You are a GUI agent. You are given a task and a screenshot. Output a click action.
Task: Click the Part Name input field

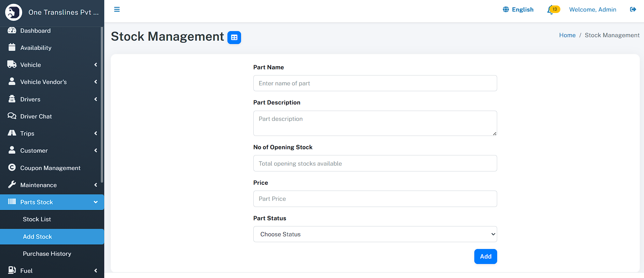point(375,83)
